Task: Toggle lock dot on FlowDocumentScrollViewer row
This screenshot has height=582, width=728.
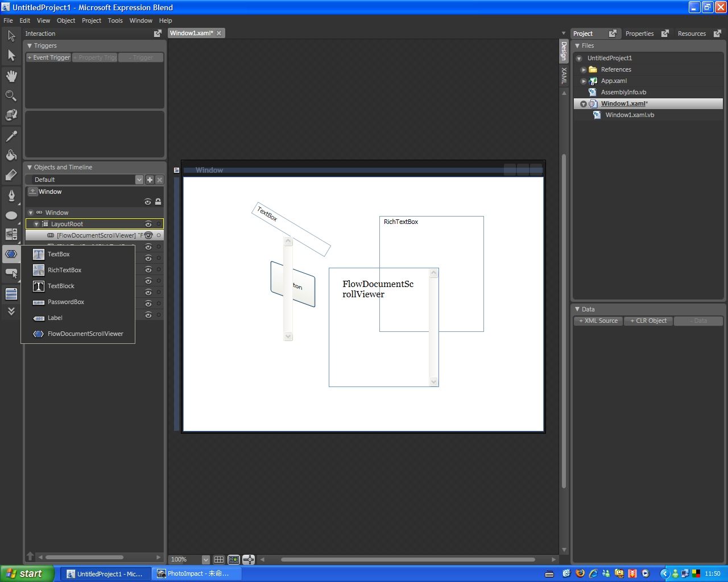Action: pyautogui.click(x=159, y=235)
